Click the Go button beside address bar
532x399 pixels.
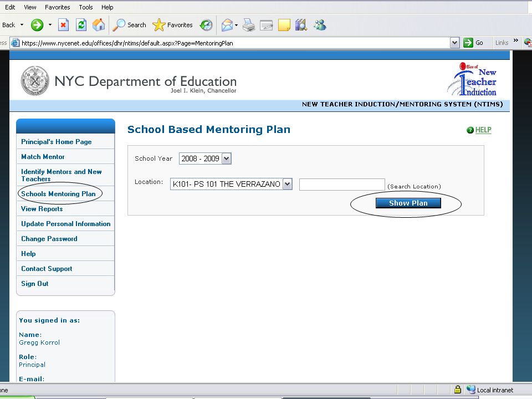473,43
